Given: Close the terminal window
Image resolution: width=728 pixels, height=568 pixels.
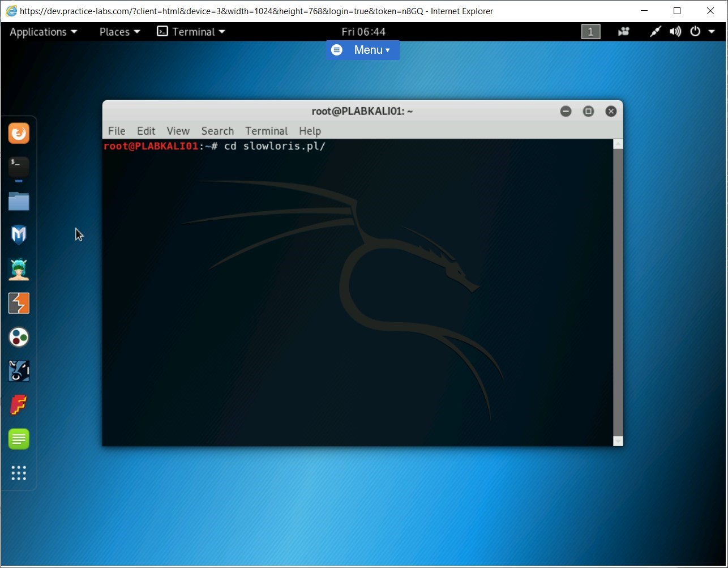Looking at the screenshot, I should [x=611, y=111].
